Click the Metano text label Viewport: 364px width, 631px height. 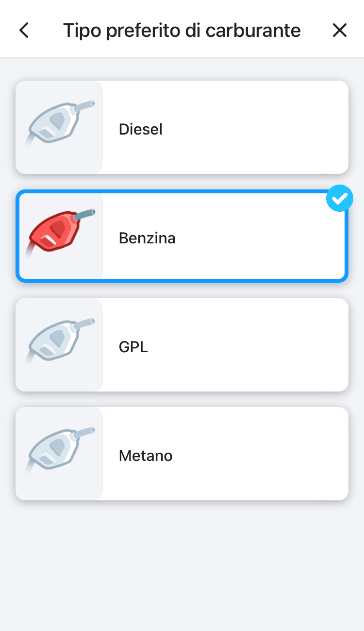(146, 456)
